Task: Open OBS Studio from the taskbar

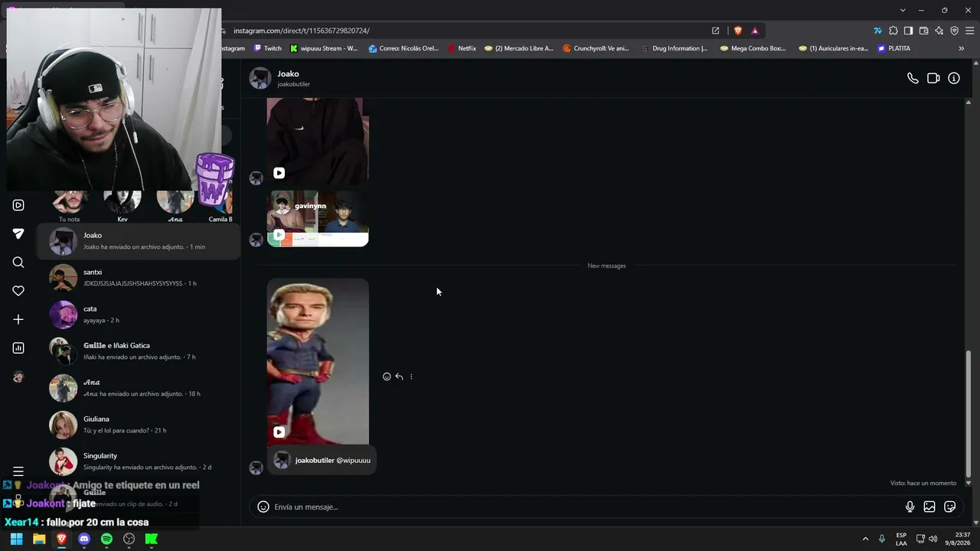Action: click(x=129, y=539)
